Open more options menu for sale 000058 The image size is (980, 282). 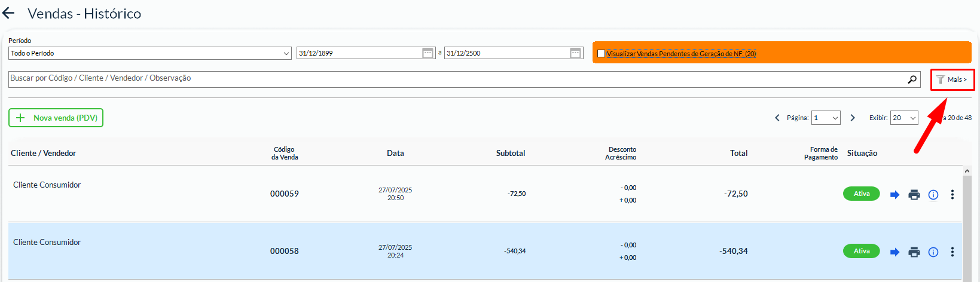coord(952,252)
